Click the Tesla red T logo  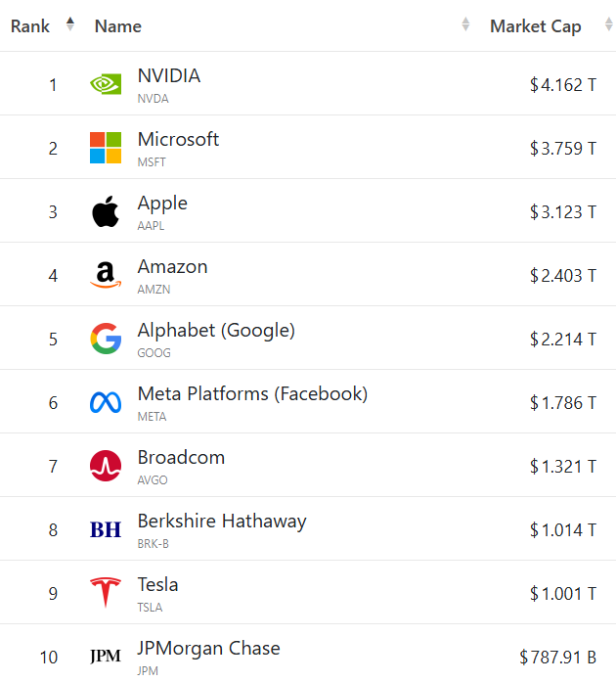pos(106,592)
